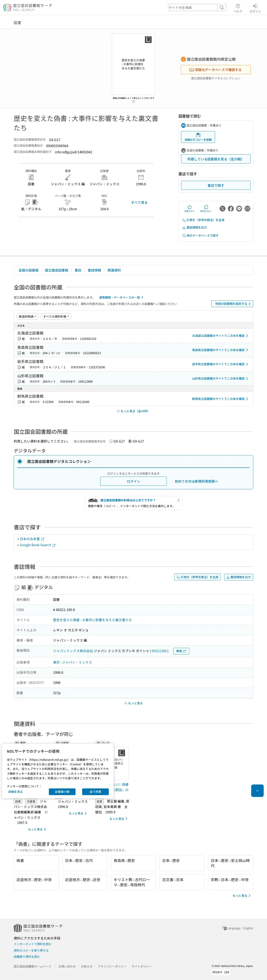Click cookie 詳細を見る link
267x980 pixels.
pyautogui.click(x=16, y=792)
